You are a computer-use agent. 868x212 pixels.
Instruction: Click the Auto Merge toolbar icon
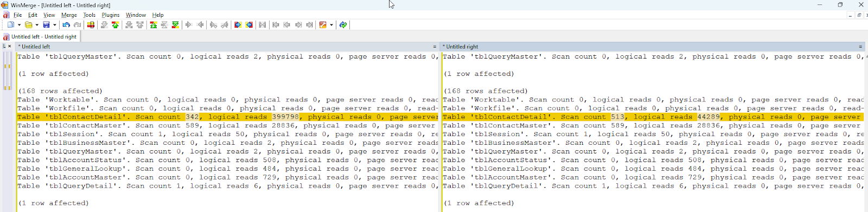click(262, 25)
